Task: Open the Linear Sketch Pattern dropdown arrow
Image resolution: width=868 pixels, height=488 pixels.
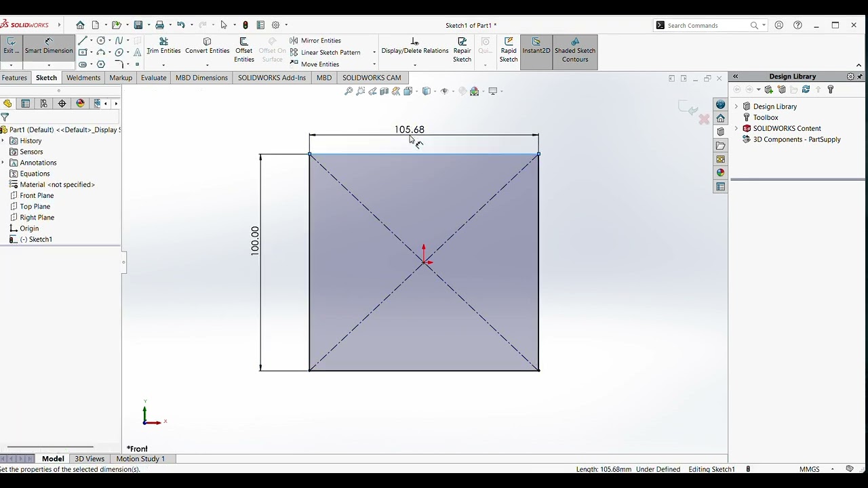Action: click(x=374, y=52)
